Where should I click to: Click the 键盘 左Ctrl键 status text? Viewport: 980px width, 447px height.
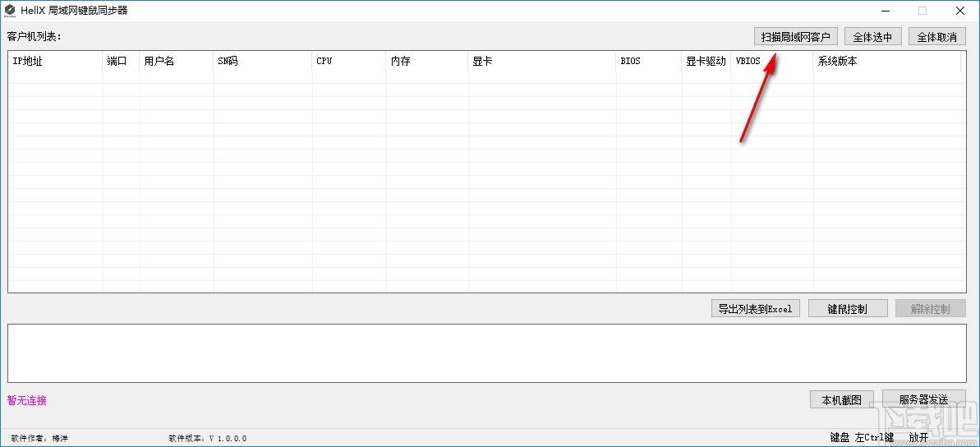(862, 438)
